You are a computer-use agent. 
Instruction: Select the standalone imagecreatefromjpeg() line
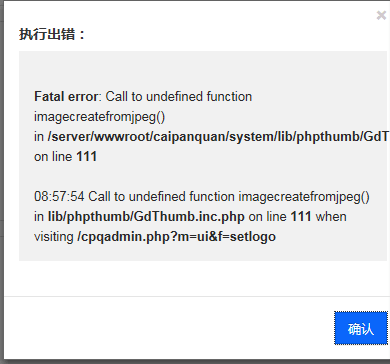[x=100, y=117]
